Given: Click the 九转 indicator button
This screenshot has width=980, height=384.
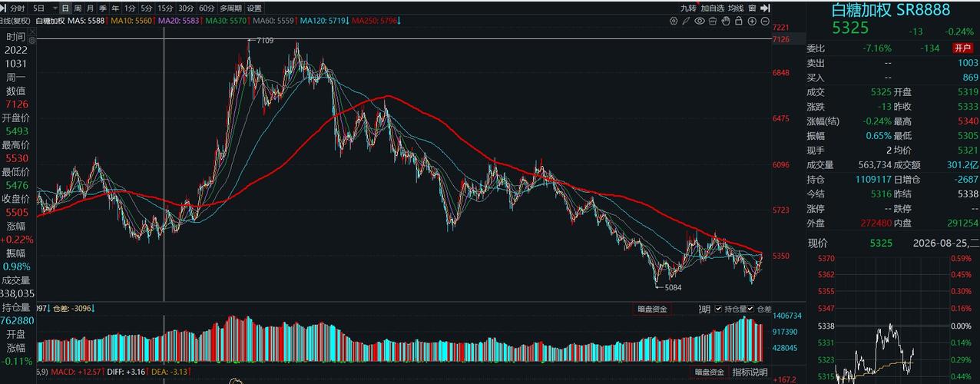Looking at the screenshot, I should point(688,8).
